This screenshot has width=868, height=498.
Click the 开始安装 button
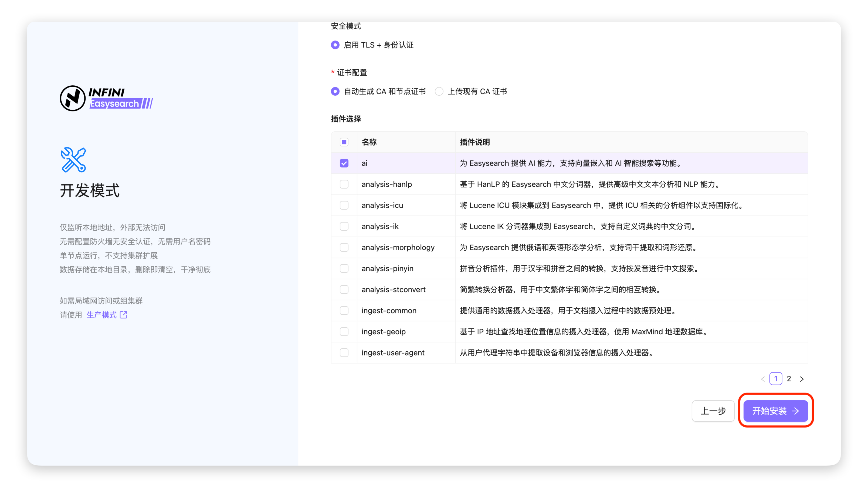[x=775, y=411]
